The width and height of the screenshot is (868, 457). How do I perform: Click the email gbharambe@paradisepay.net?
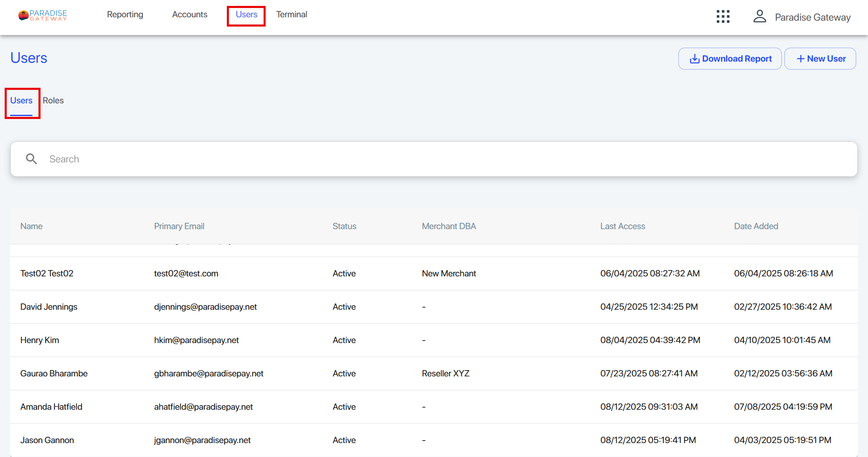coord(209,373)
